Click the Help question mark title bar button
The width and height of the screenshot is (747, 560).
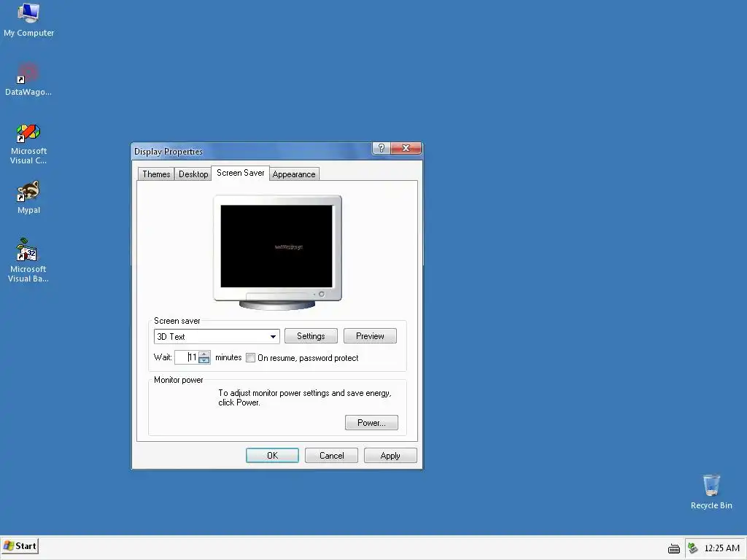(381, 148)
